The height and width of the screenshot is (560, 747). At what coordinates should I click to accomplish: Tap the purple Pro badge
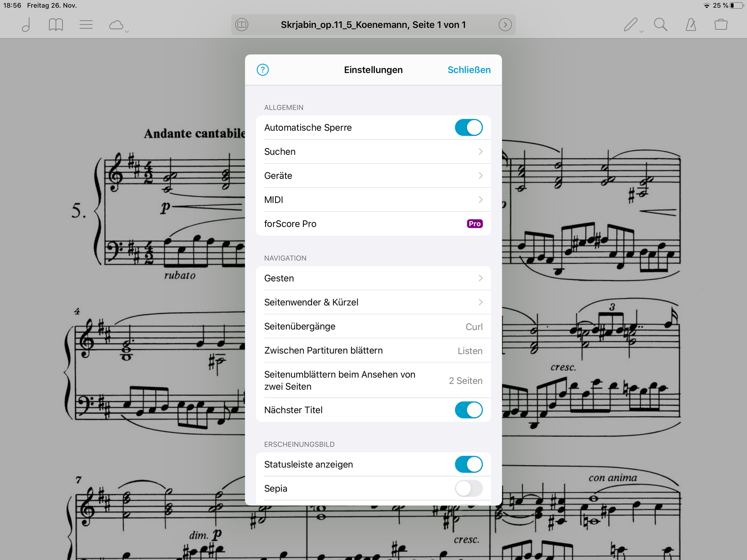[475, 224]
